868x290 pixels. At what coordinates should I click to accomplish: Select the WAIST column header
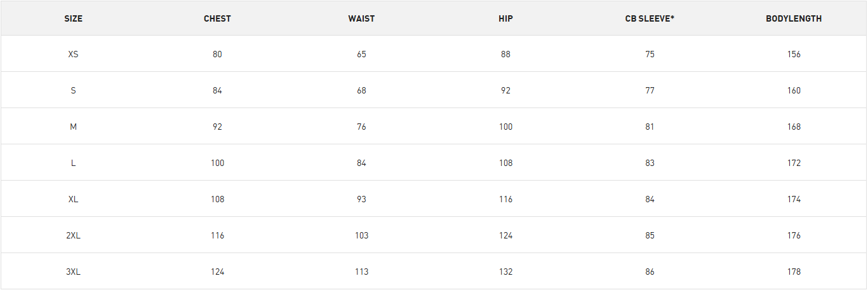pos(361,18)
